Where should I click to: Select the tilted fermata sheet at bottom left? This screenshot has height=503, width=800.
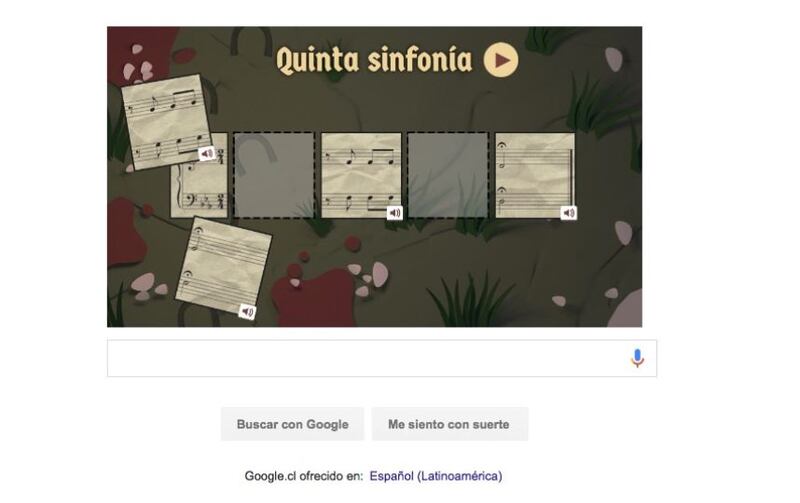(223, 266)
